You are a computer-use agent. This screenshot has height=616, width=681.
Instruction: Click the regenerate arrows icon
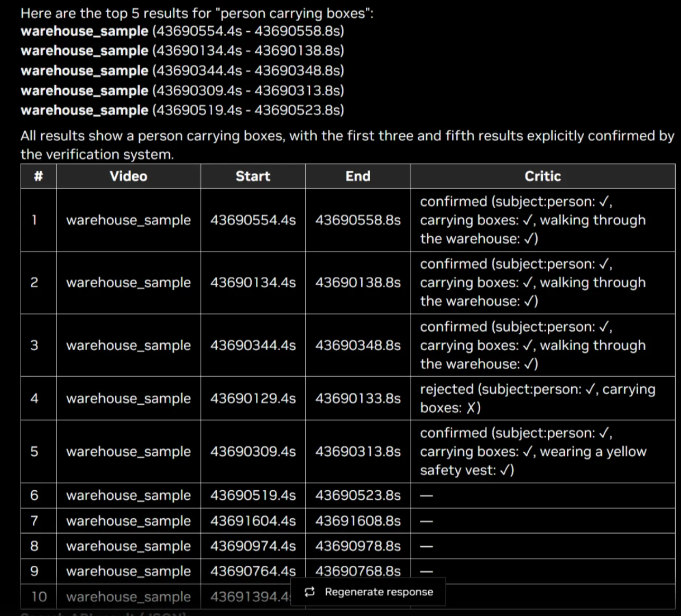(x=310, y=592)
